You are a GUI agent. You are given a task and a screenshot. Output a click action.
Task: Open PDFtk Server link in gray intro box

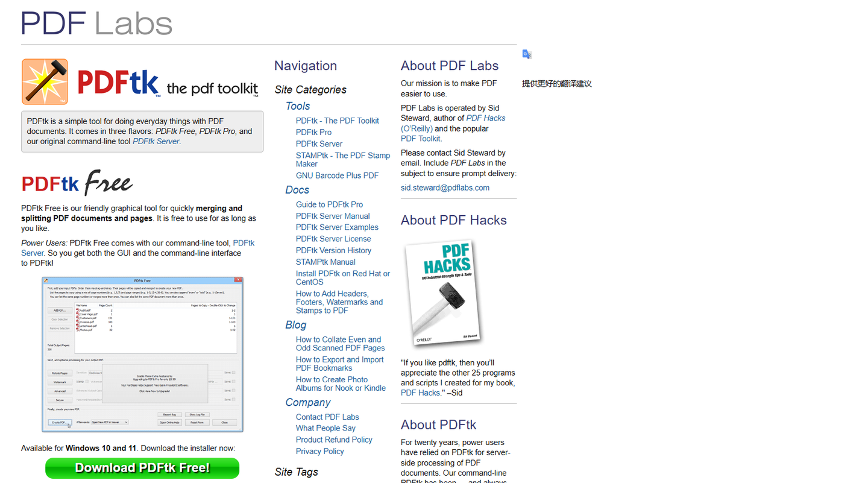tap(156, 141)
